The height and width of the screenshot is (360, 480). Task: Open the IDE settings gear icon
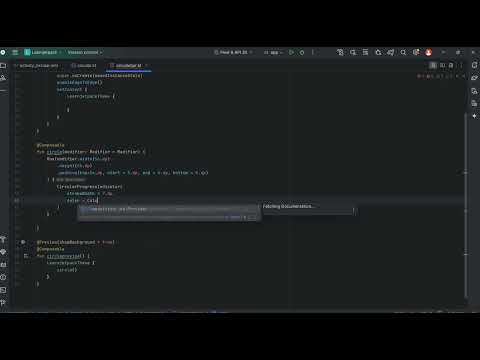pos(416,52)
